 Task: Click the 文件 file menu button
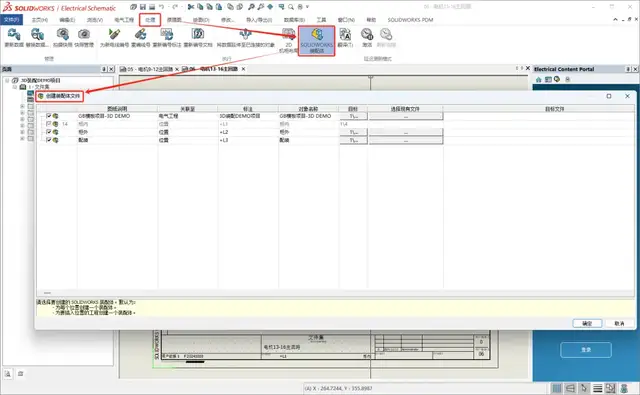coord(11,20)
